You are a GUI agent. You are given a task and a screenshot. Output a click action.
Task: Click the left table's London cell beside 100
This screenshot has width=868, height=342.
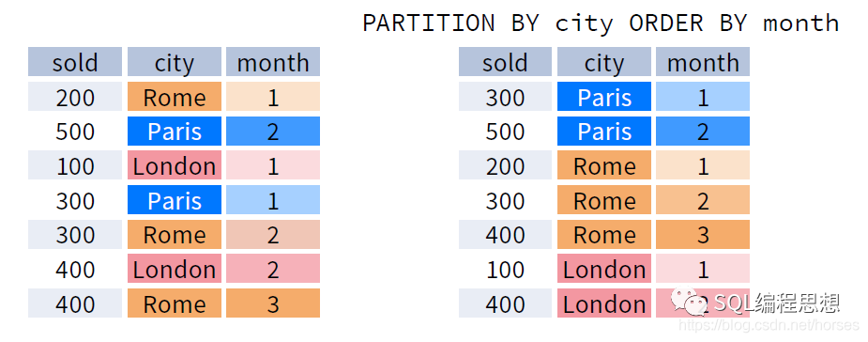(x=175, y=165)
